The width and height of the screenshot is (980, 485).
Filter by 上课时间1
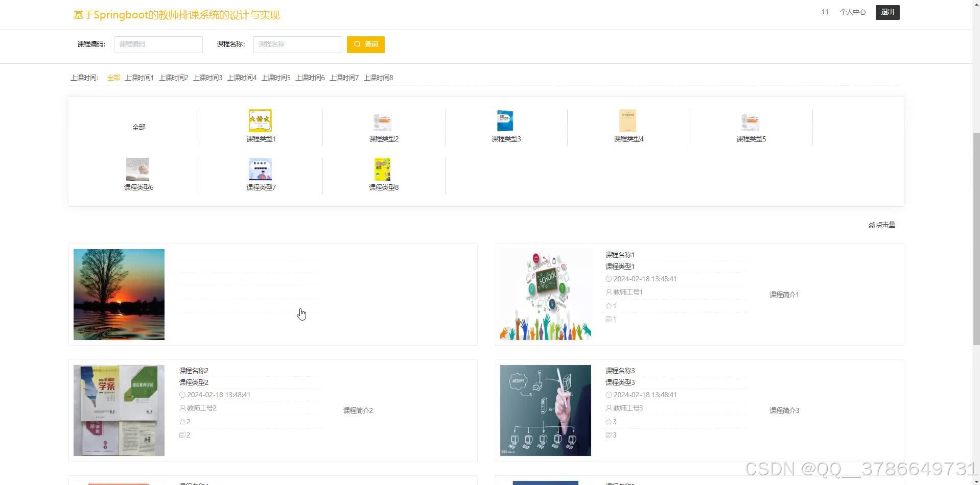139,78
